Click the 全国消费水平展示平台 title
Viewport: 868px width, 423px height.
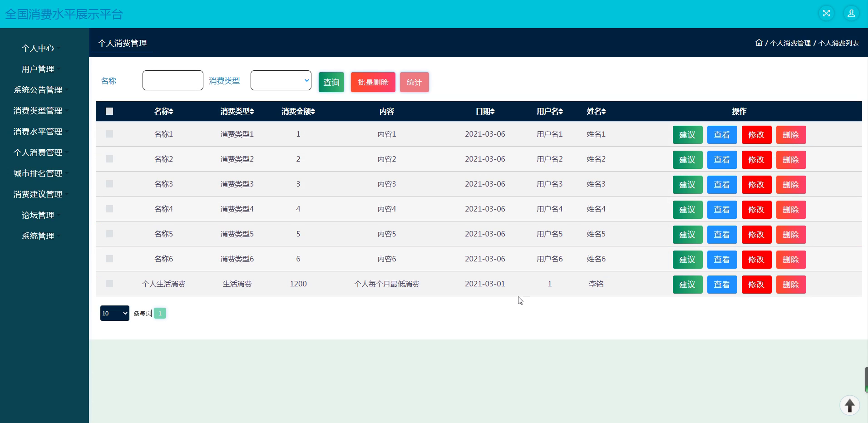pos(64,14)
